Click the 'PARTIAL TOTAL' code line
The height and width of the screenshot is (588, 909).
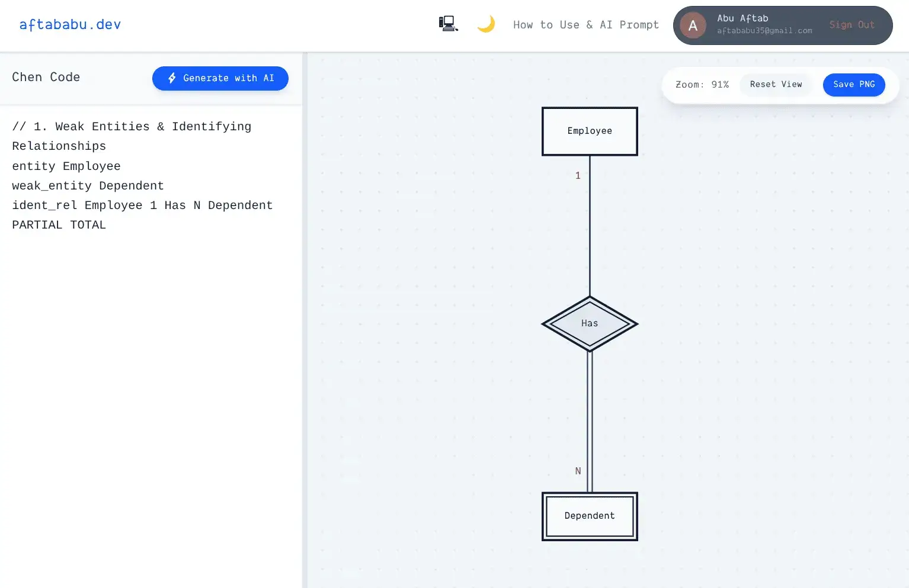point(59,225)
